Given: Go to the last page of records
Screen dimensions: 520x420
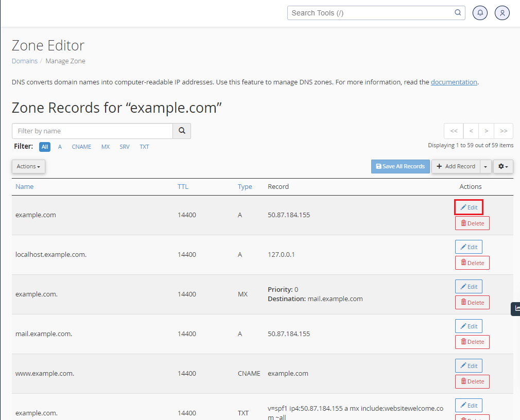Looking at the screenshot, I should 504,131.
